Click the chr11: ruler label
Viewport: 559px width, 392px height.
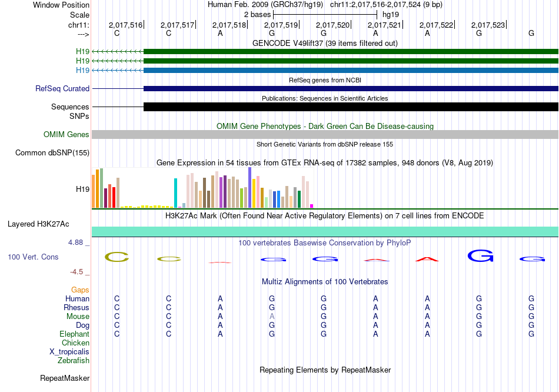click(x=78, y=25)
